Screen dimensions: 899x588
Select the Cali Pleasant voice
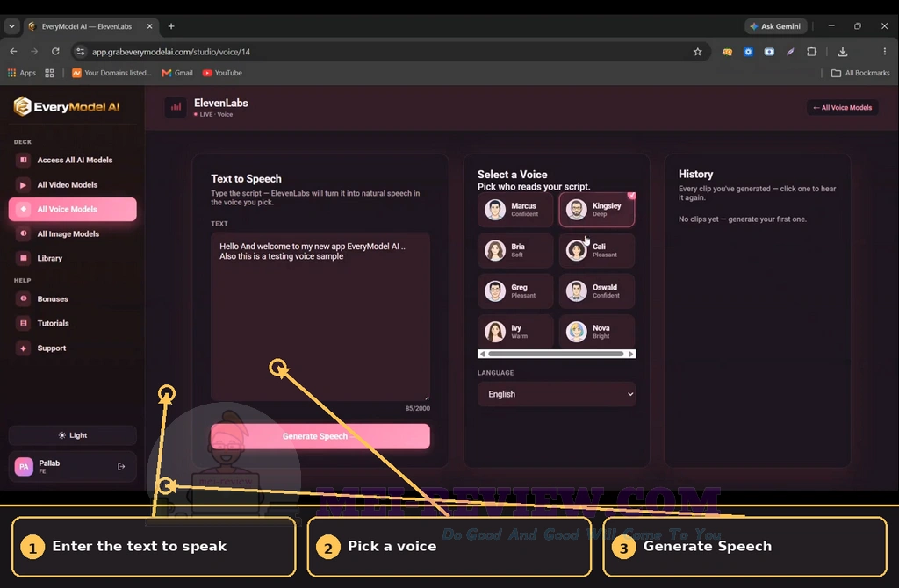coord(597,250)
